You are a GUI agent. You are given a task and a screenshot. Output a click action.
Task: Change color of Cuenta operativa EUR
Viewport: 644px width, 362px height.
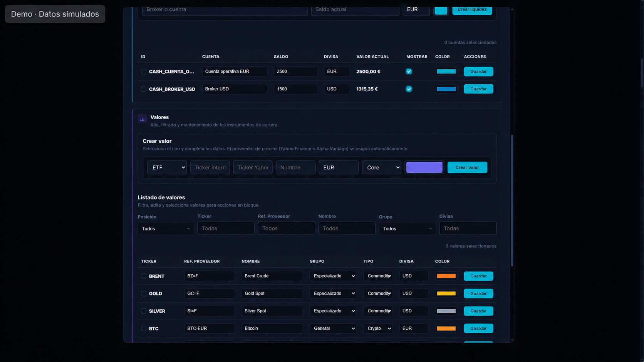[x=446, y=72]
